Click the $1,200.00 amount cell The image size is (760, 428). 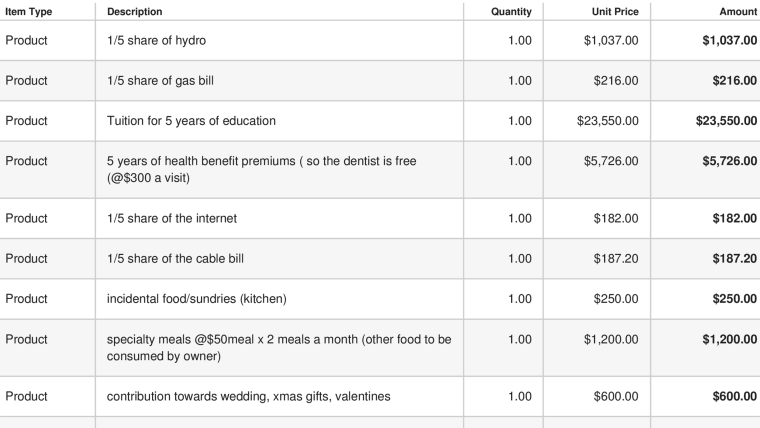[x=729, y=339]
